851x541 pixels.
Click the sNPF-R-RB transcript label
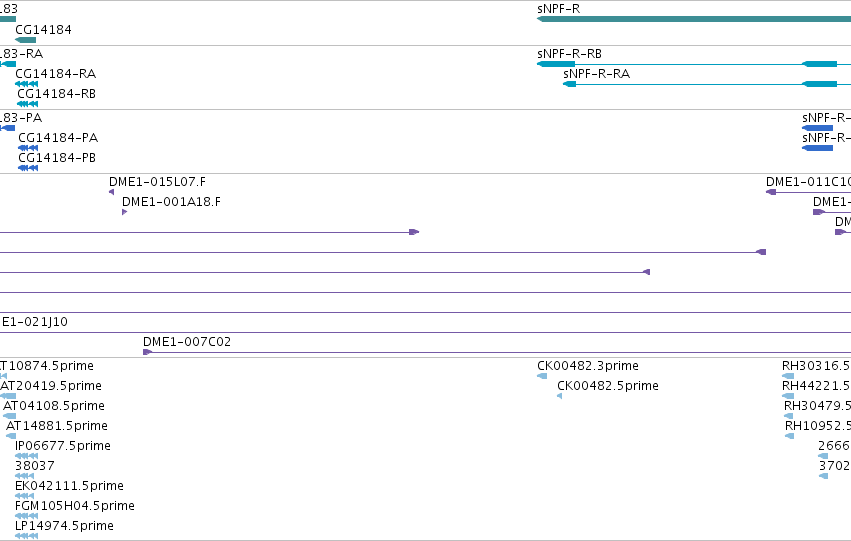coord(569,54)
